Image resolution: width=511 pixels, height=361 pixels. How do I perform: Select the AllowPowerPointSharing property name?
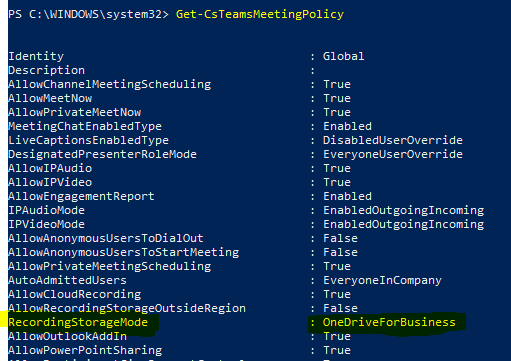click(85, 350)
